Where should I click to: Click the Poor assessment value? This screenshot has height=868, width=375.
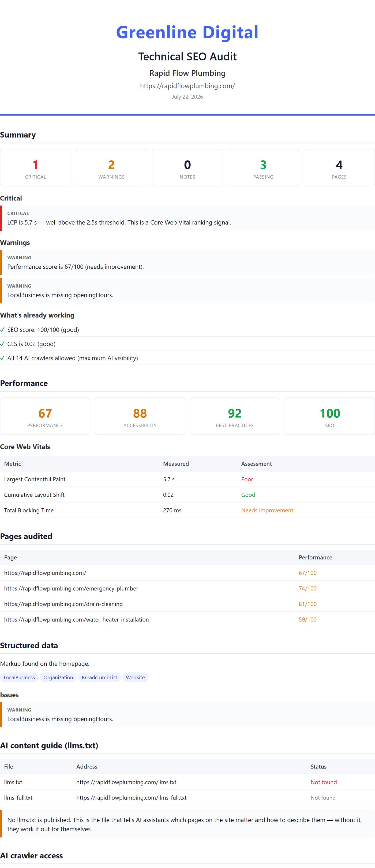(247, 479)
